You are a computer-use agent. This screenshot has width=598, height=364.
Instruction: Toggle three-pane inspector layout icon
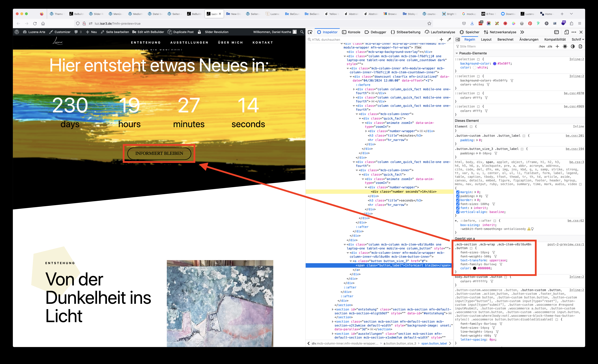click(458, 40)
